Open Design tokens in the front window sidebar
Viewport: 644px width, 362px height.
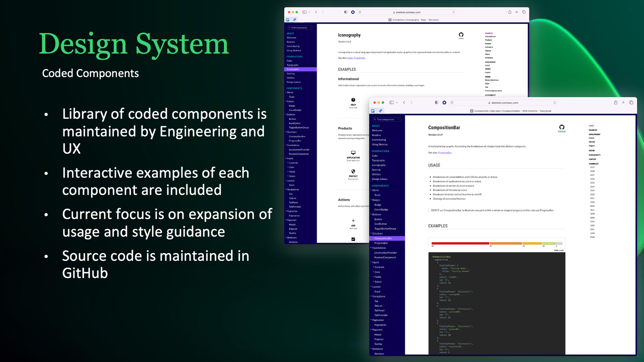coord(379,179)
